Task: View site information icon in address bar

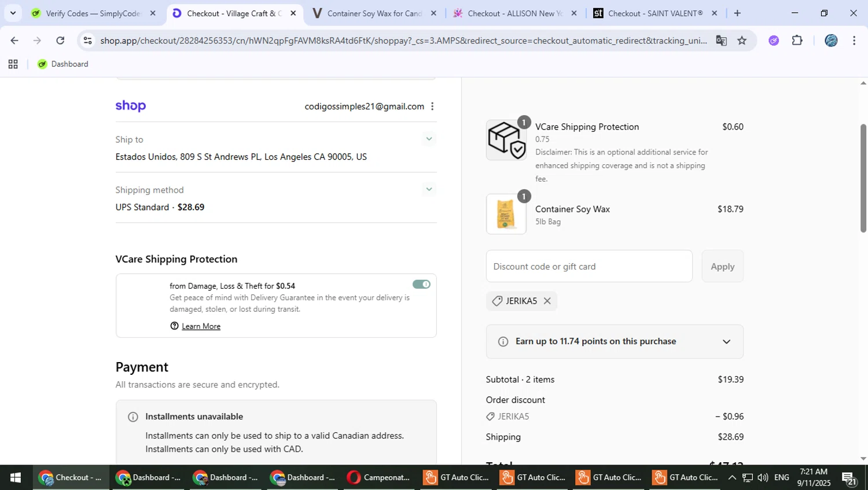Action: (87, 40)
